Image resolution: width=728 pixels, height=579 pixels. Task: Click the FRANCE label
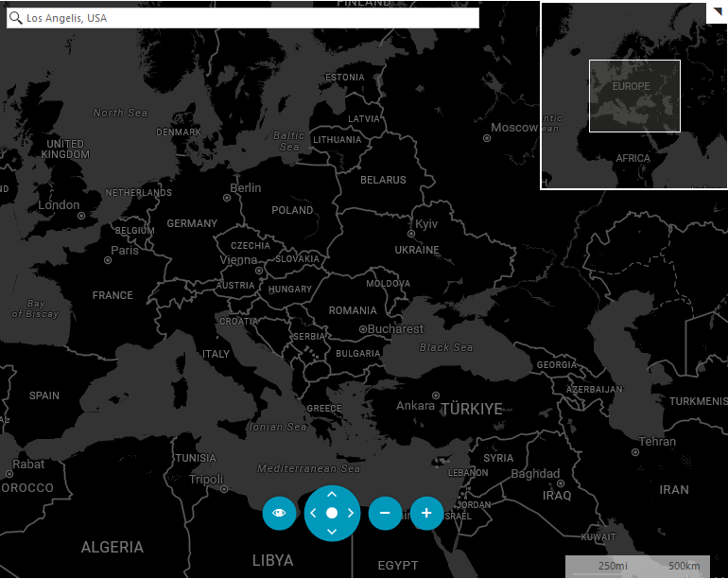point(113,295)
